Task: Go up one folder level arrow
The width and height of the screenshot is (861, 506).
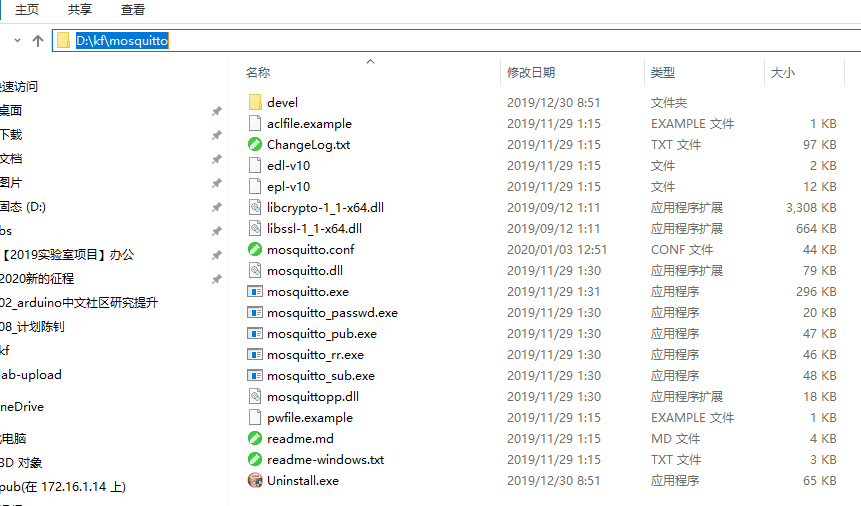Action: 38,41
